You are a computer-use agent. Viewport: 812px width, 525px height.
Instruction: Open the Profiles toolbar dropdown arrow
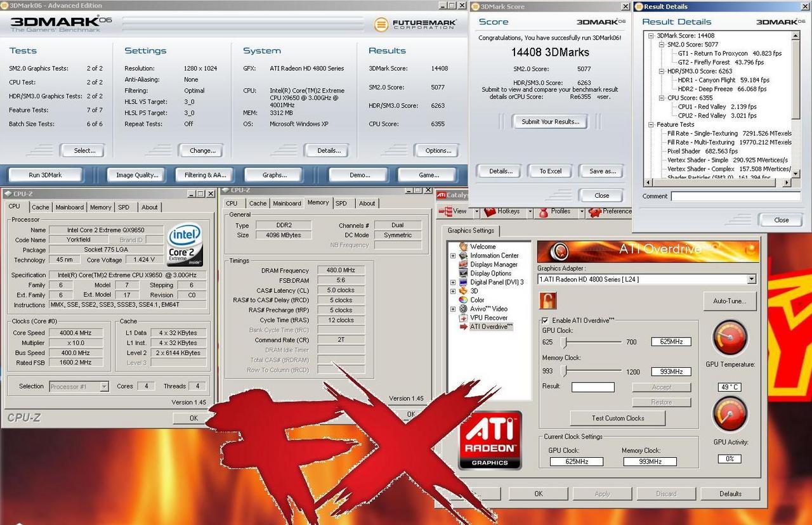(x=581, y=212)
